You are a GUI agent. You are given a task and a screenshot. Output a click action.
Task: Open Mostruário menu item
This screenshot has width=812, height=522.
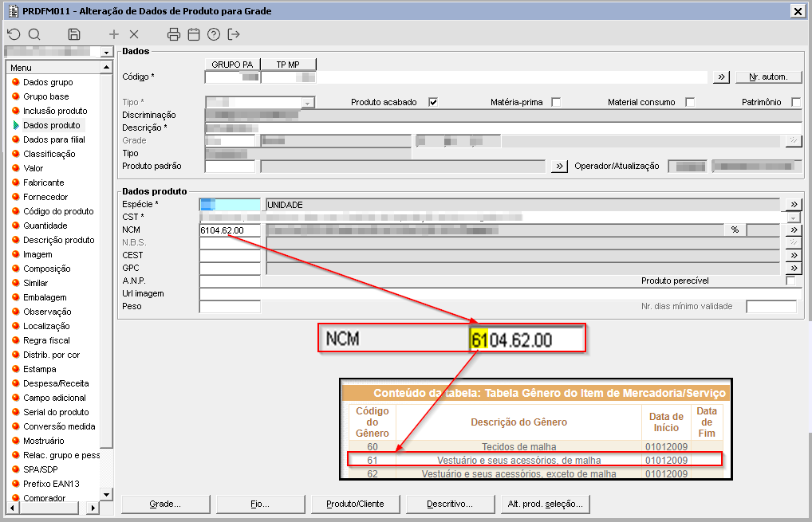44,441
